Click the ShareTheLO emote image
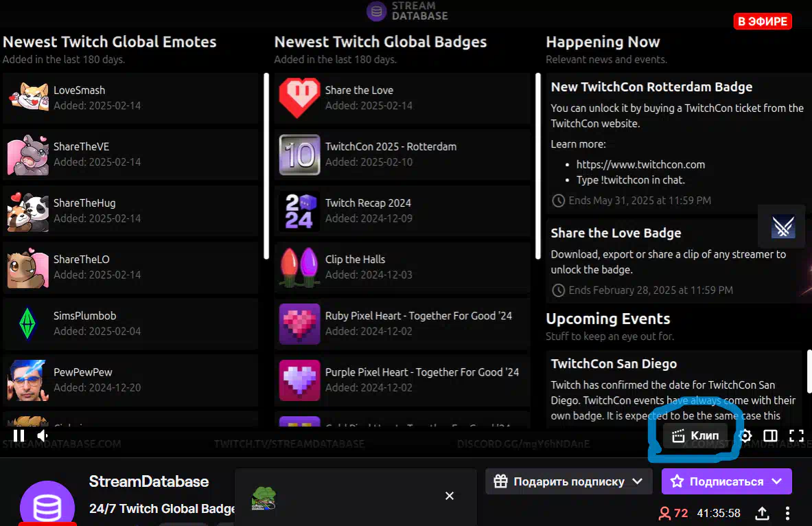Image resolution: width=812 pixels, height=526 pixels. [x=28, y=267]
